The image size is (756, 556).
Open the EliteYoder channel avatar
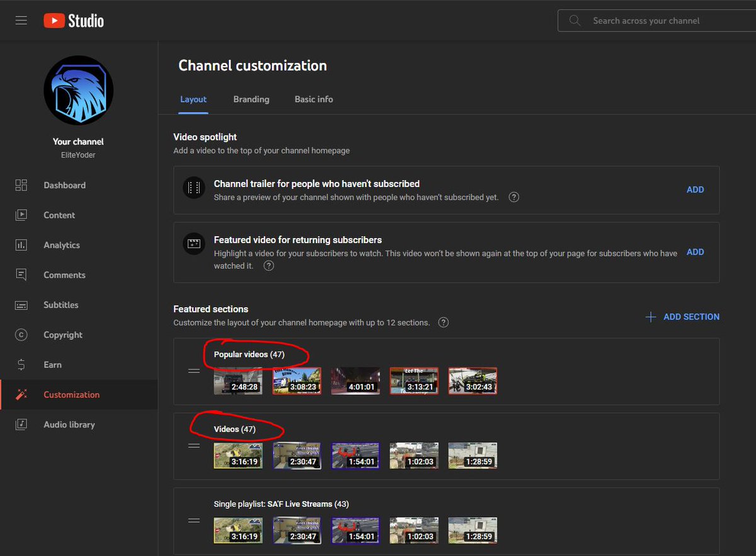click(79, 90)
